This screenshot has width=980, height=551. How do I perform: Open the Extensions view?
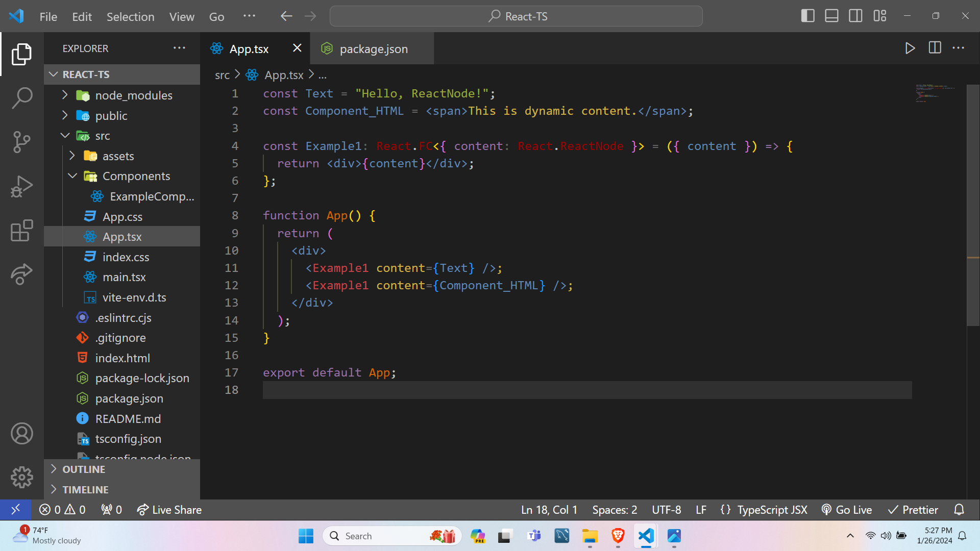(21, 231)
